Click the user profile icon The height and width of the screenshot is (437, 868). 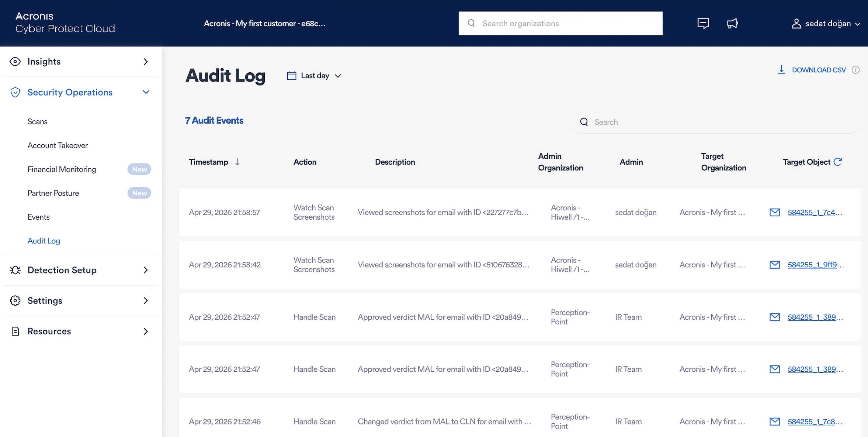(x=796, y=24)
